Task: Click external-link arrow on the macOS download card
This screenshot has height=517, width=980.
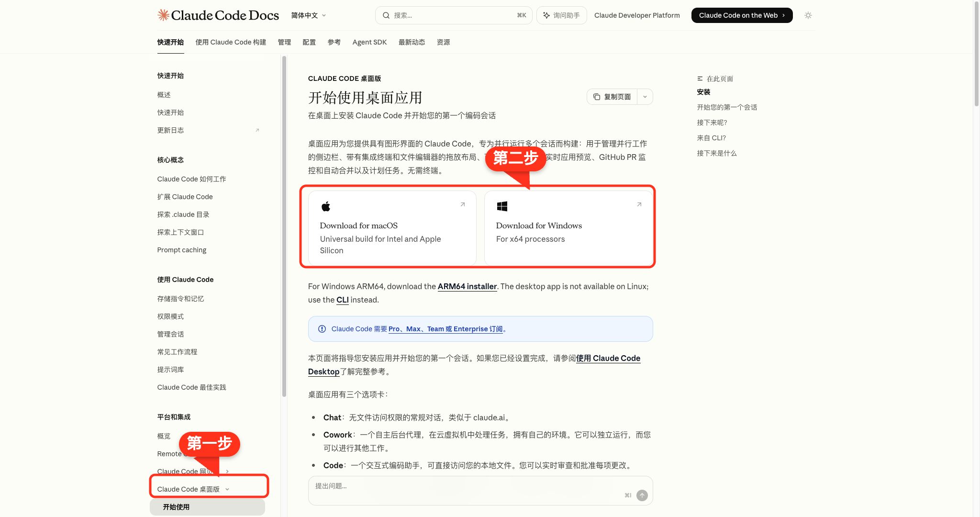Action: (463, 204)
